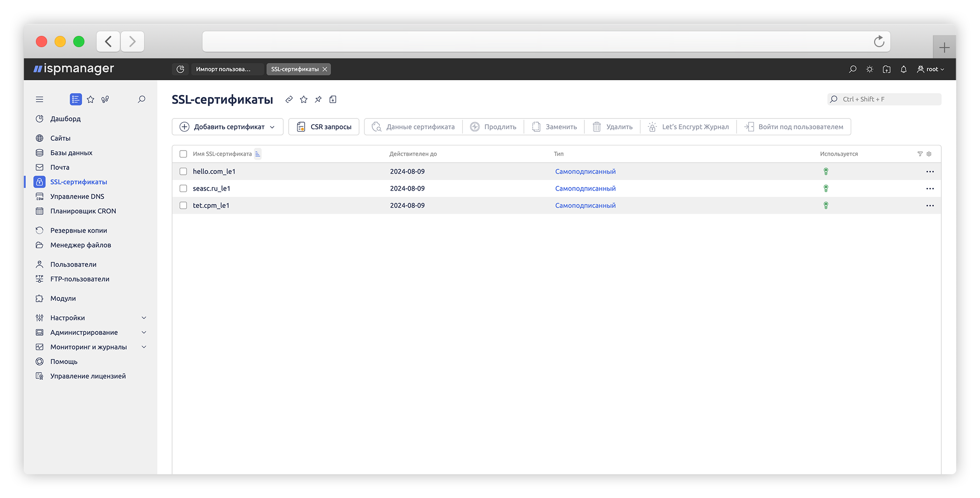Open table column settings gear
The width and height of the screenshot is (980, 498).
click(929, 154)
